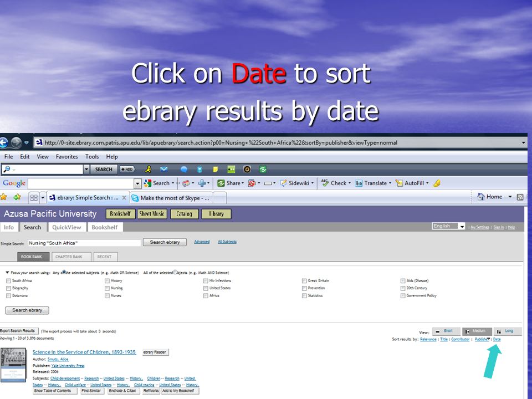Click the magnifier icon in AOL search box
The width and height of the screenshot is (532, 399).
point(7,169)
